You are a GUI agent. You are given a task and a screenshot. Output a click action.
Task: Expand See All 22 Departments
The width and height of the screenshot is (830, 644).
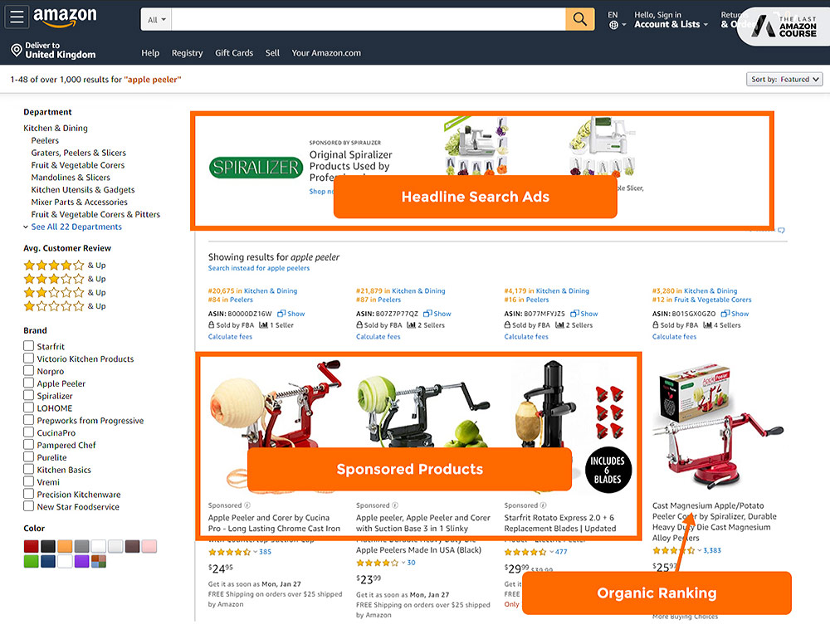pyautogui.click(x=76, y=227)
